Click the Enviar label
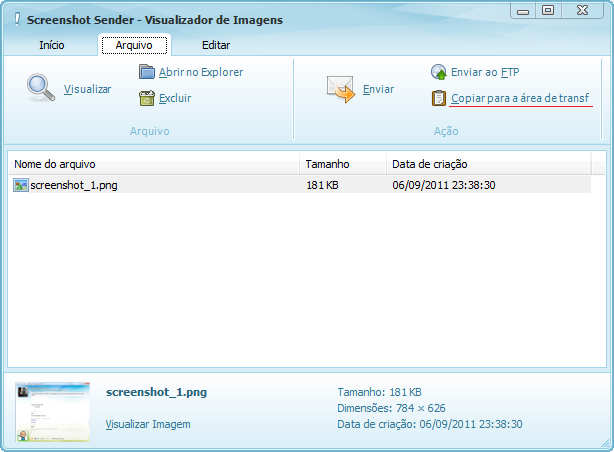Screen dimensions: 614x452 click(378, 89)
